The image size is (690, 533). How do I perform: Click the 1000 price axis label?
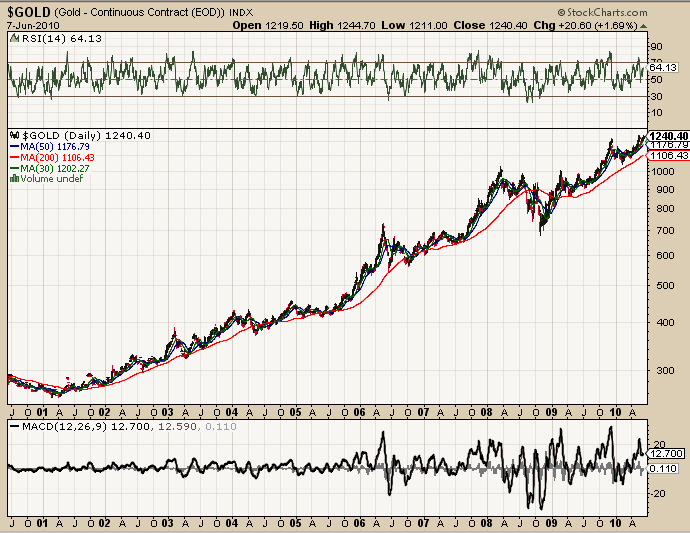pos(662,172)
